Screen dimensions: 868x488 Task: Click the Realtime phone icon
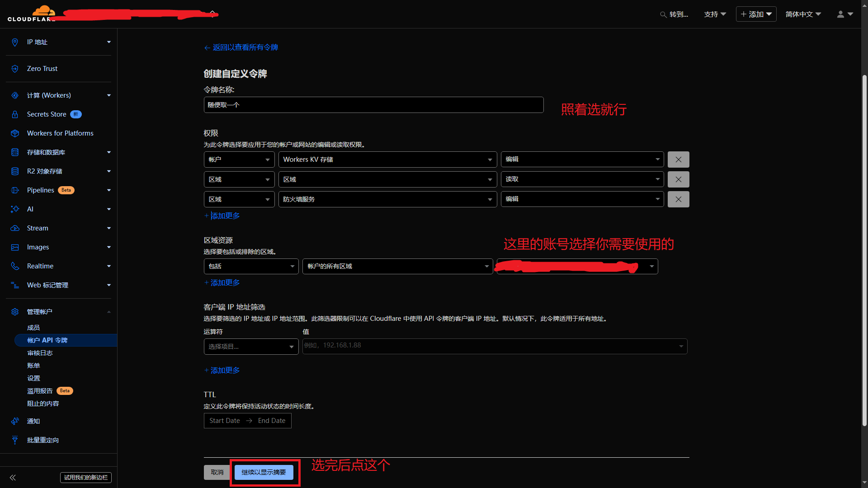coord(15,266)
